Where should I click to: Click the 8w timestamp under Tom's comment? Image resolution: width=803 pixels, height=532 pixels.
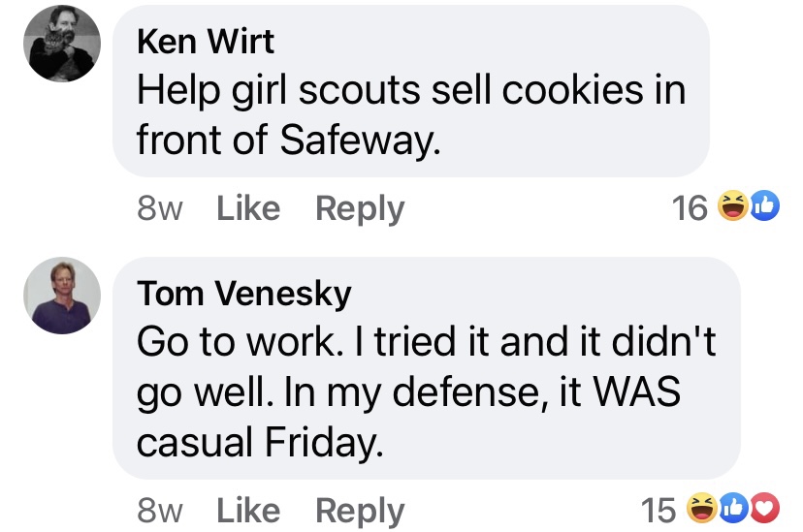(x=160, y=511)
